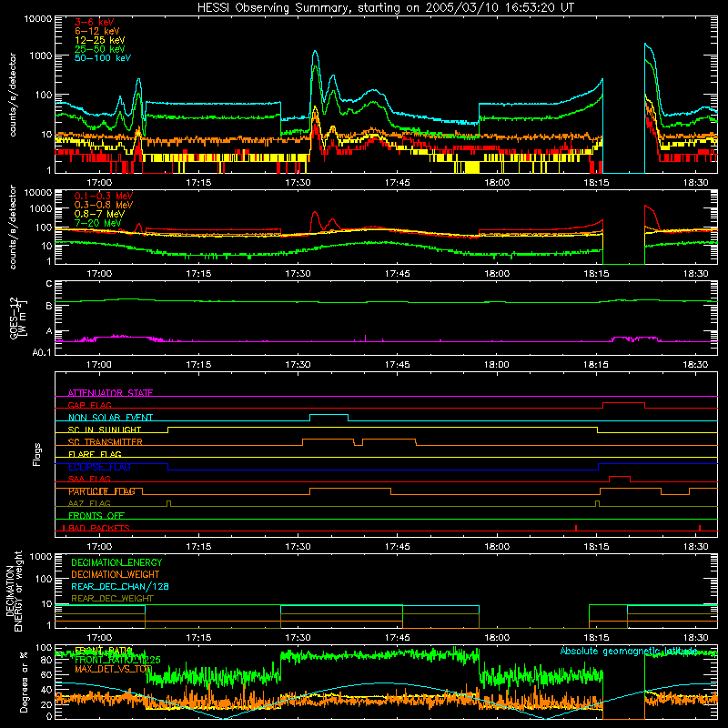The width and height of the screenshot is (728, 728).
Task: Click the 0.1-0.3 MeV legend label
Action: [104, 196]
